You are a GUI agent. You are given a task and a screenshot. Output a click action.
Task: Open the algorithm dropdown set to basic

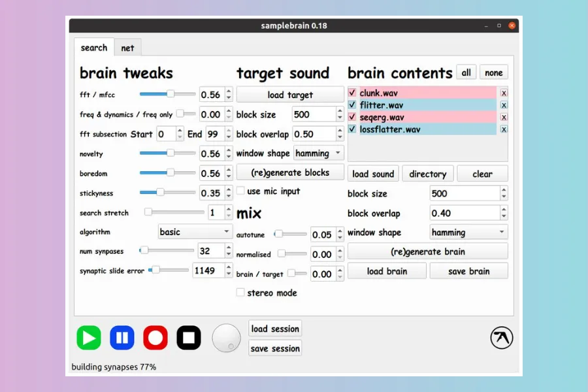[x=195, y=232]
